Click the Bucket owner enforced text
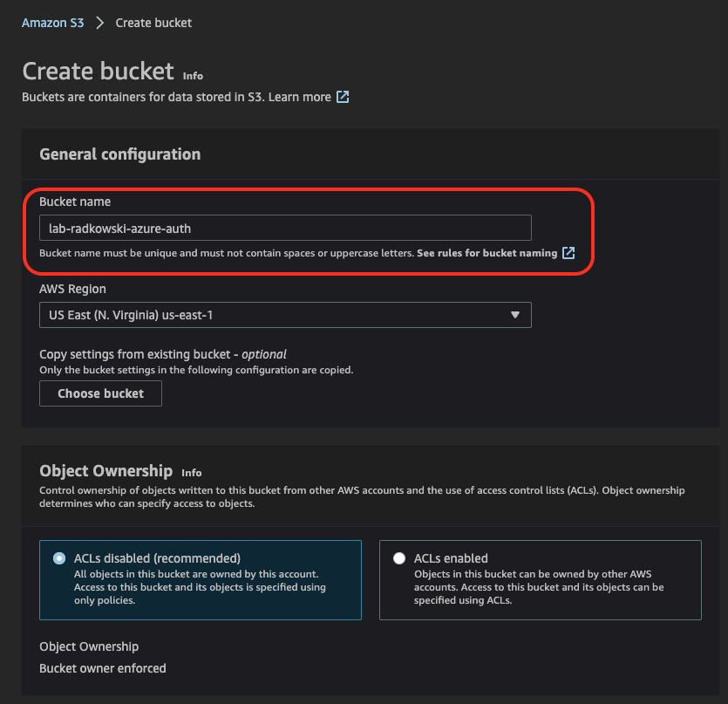The image size is (728, 704). [x=103, y=667]
